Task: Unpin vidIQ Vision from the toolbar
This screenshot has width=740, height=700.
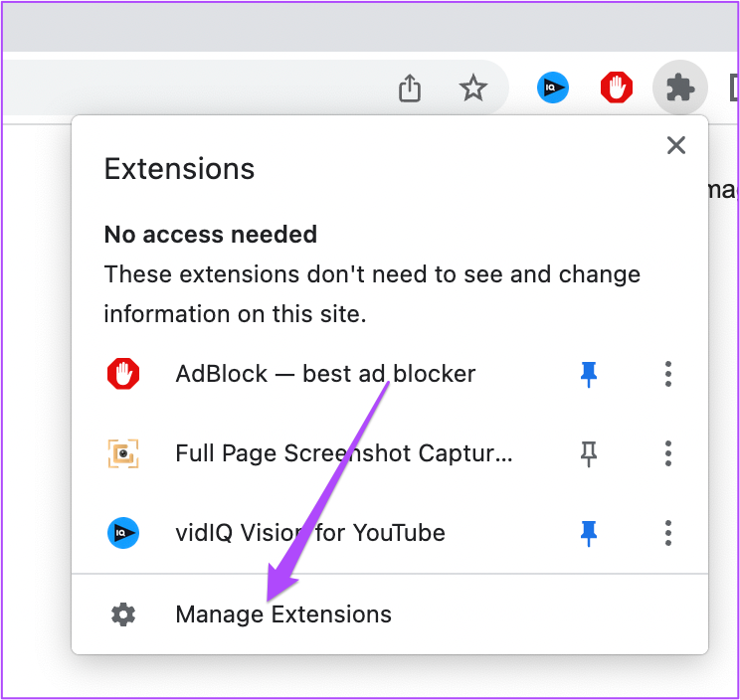Action: 590,533
